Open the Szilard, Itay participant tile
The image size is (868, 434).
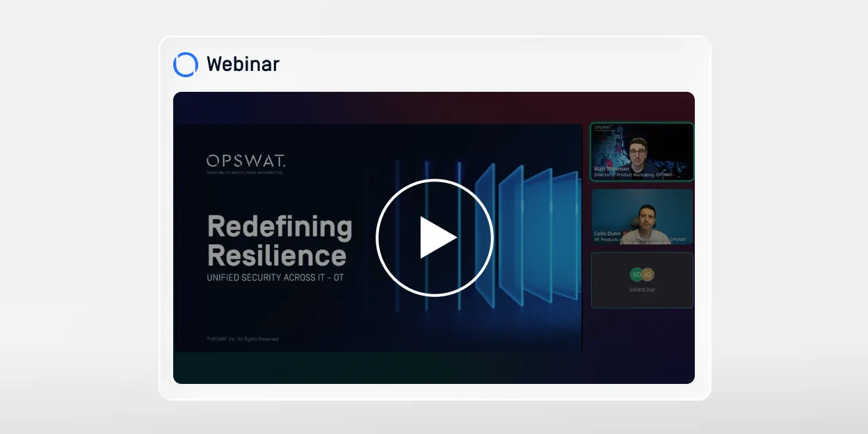[x=642, y=280]
